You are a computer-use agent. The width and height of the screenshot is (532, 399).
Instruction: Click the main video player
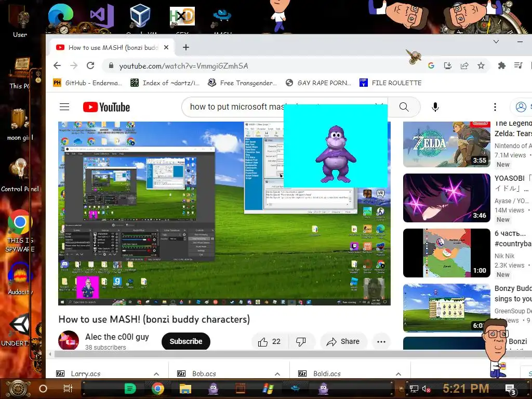224,214
